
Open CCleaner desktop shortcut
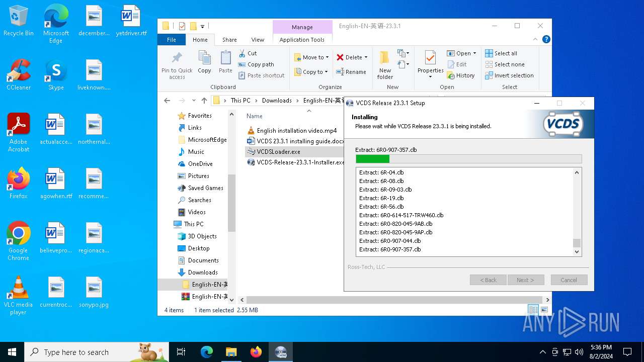coord(19,74)
